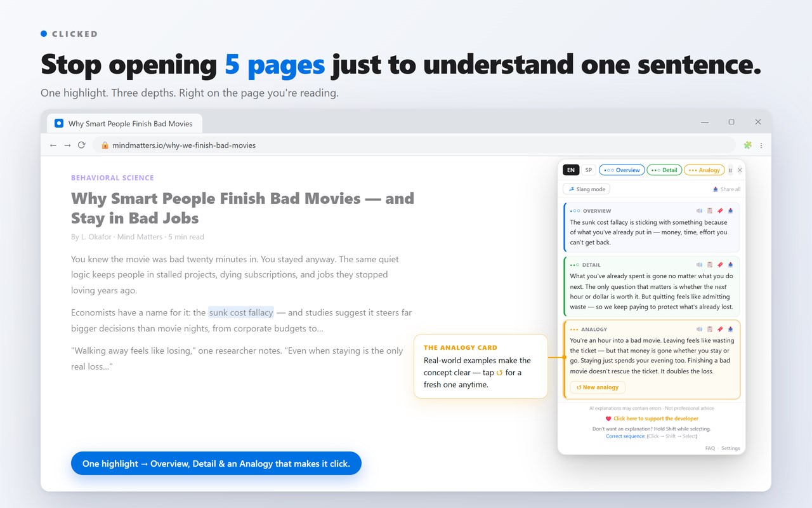Open the FAQ link
Screen dimensions: 812x508
[x=710, y=448]
